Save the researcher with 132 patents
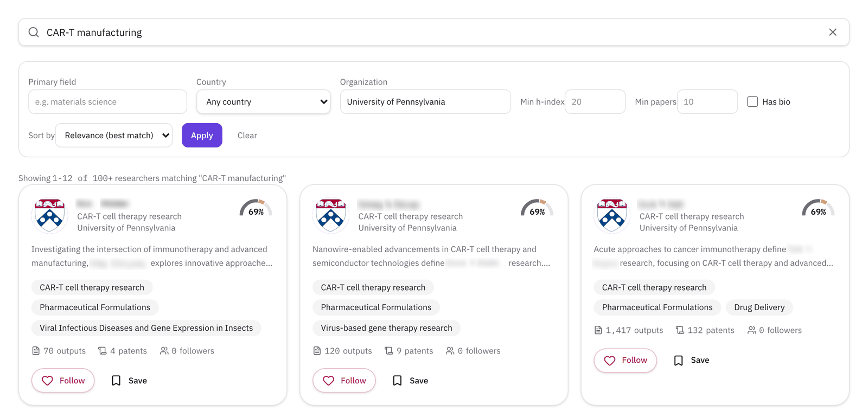Image resolution: width=868 pixels, height=411 pixels. coord(691,361)
